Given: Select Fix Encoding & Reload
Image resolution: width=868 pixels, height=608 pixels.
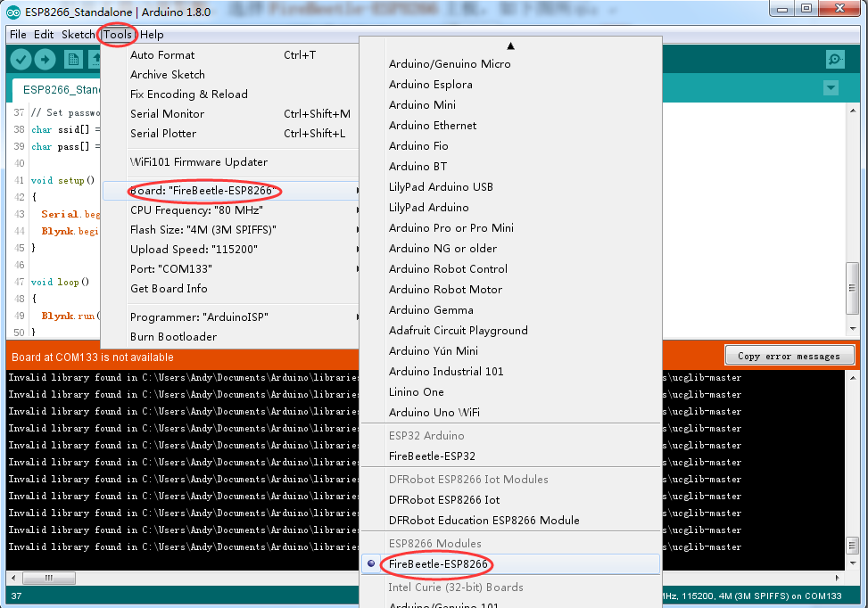Looking at the screenshot, I should [231, 94].
